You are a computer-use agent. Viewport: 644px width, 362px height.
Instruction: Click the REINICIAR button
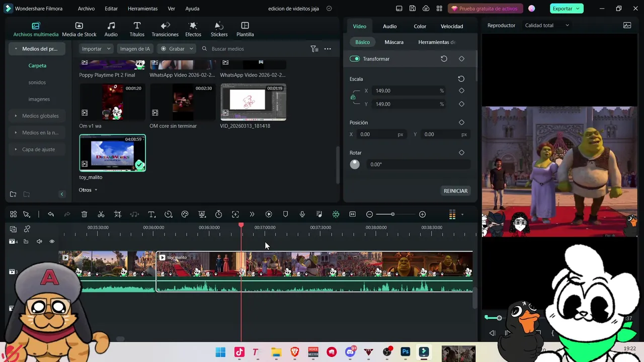click(x=456, y=191)
